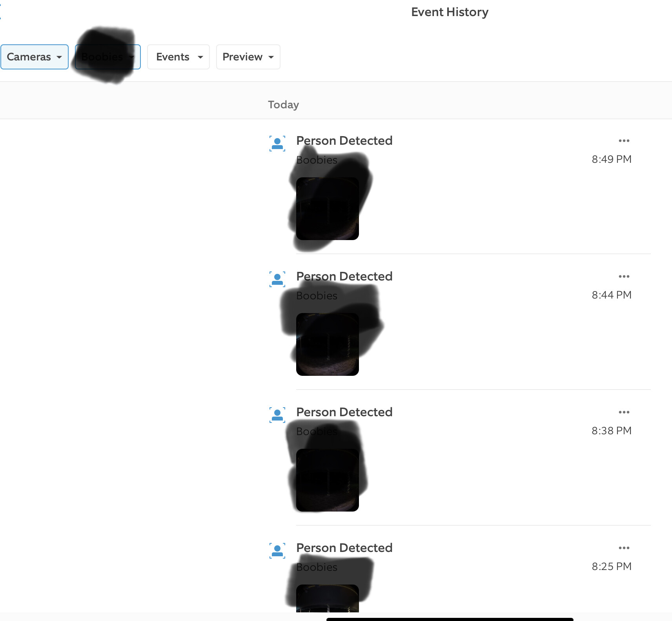Open more options for the 8:44 PM event
Image resolution: width=672 pixels, height=621 pixels.
coord(624,277)
